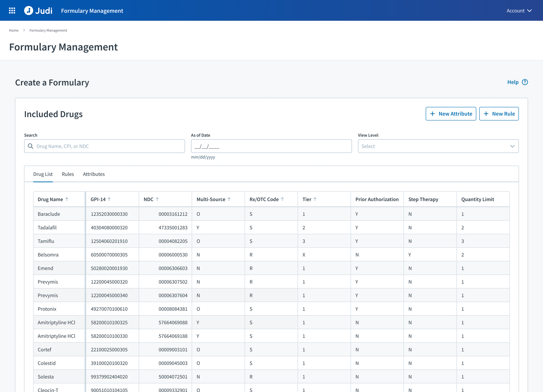
Task: Sort by Tier arrow icon
Action: click(x=315, y=199)
